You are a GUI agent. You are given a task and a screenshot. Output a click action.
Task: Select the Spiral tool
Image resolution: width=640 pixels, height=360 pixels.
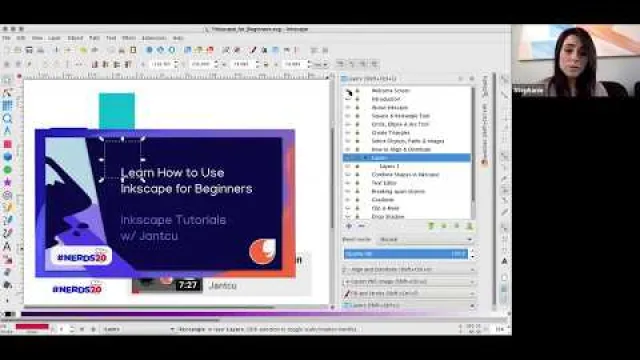(7, 195)
